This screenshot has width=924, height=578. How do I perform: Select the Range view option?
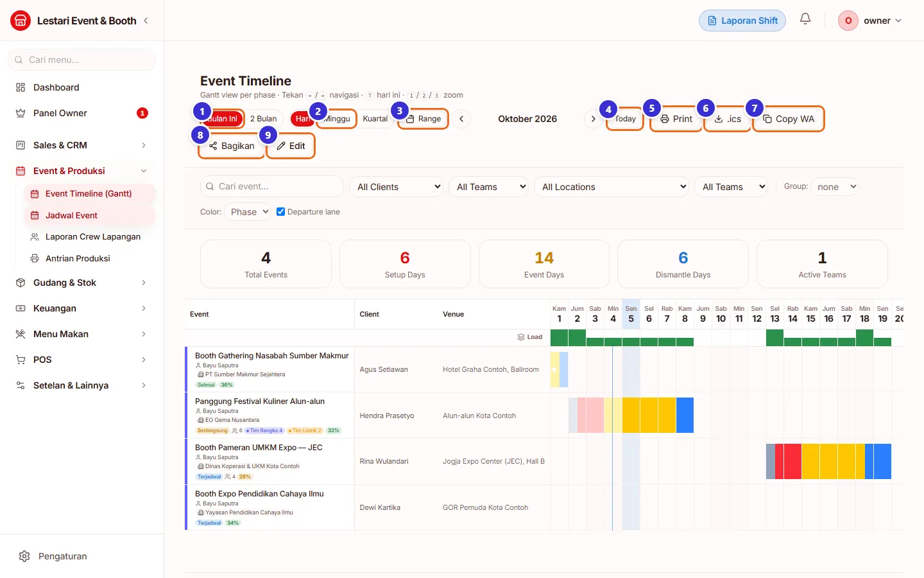tap(424, 119)
